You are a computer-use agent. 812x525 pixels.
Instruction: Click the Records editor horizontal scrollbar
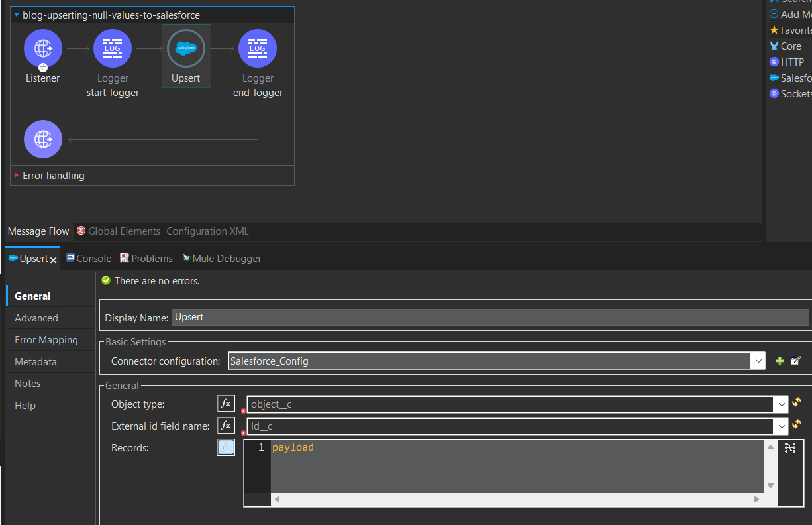click(517, 499)
